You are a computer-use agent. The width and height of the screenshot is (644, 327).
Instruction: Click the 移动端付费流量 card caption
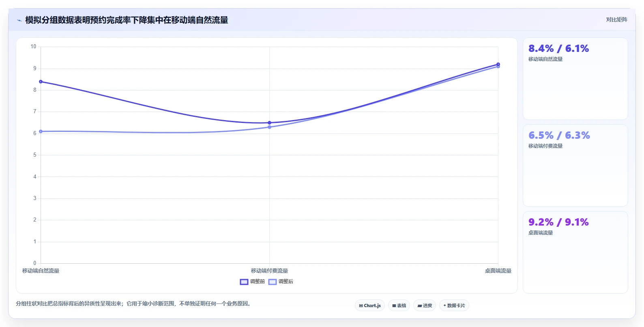point(545,146)
